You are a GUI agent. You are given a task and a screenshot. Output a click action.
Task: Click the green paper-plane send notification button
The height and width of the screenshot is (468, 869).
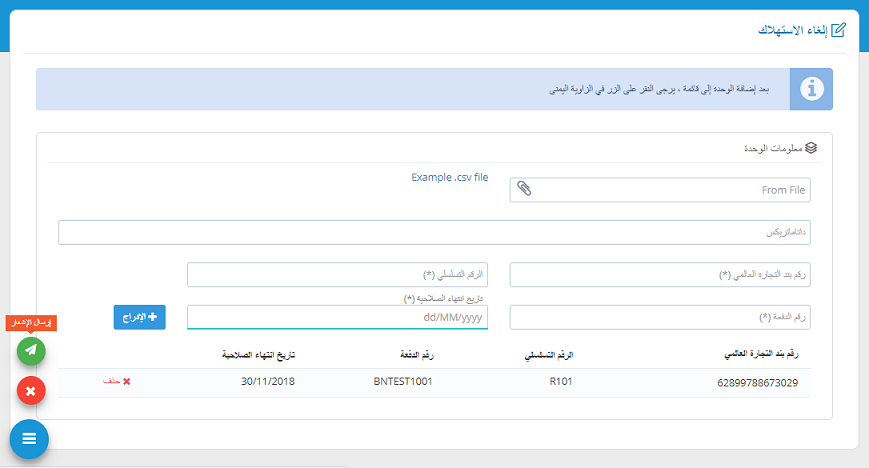click(31, 350)
